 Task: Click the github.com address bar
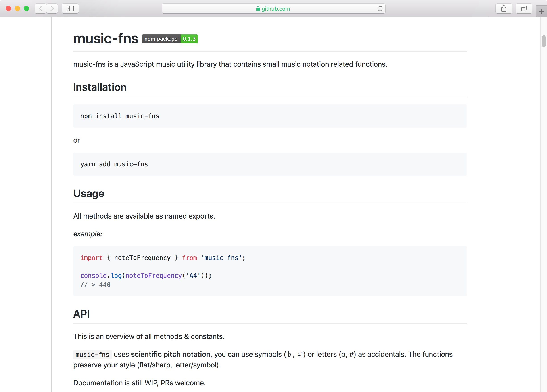click(276, 9)
